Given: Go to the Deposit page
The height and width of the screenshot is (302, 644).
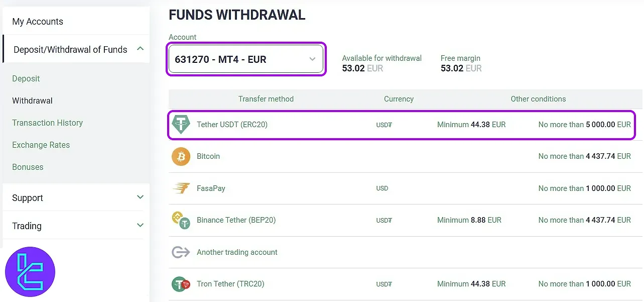Looking at the screenshot, I should tap(26, 78).
